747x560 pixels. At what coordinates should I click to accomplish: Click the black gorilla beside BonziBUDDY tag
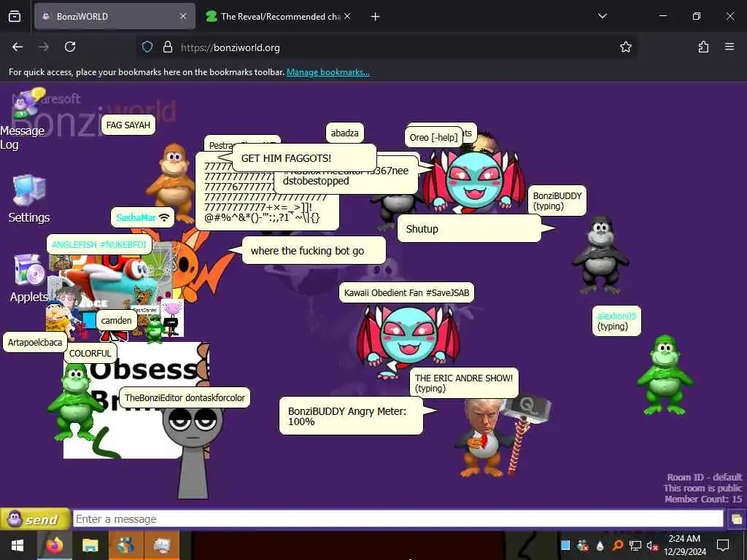pyautogui.click(x=600, y=254)
